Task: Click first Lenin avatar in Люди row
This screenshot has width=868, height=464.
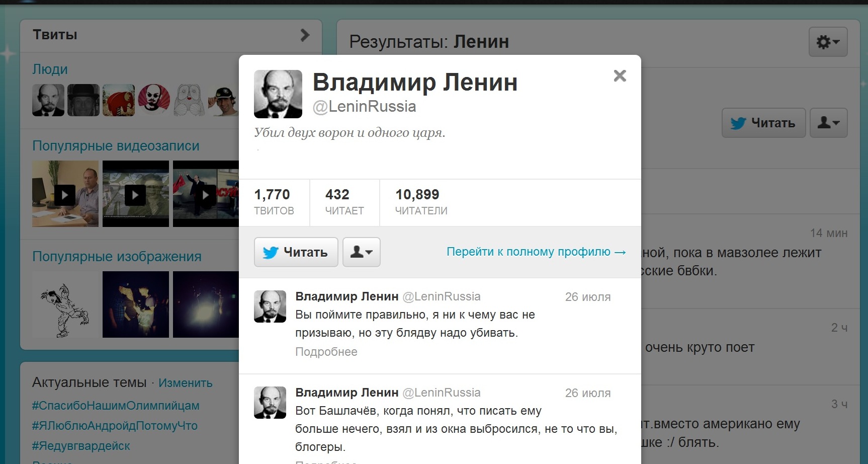Action: [48, 100]
